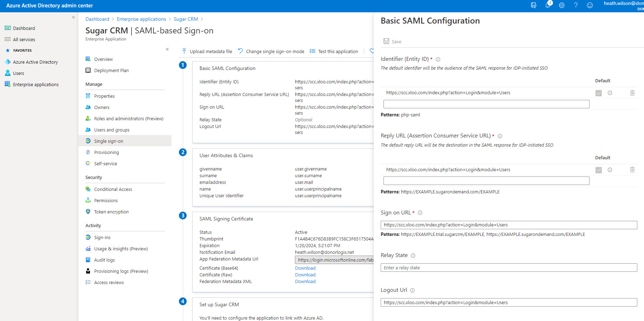Download Certificate (Raw)
This screenshot has width=644, height=321.
pos(305,275)
